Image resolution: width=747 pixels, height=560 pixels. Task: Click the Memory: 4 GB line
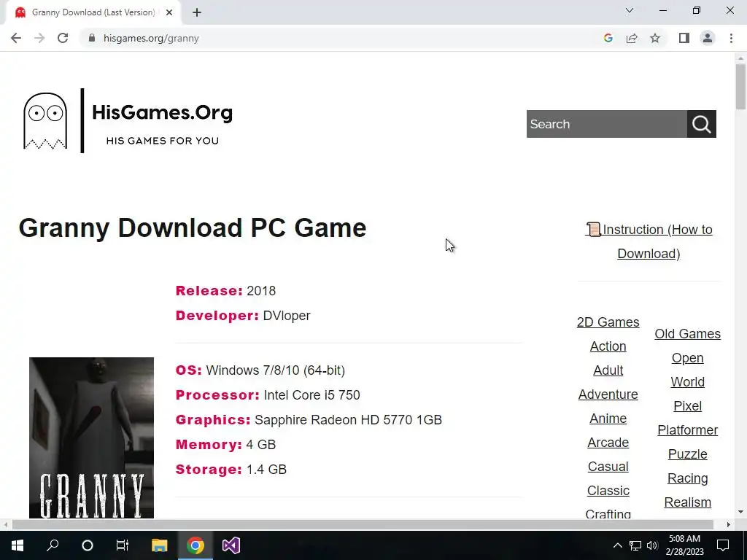[225, 444]
